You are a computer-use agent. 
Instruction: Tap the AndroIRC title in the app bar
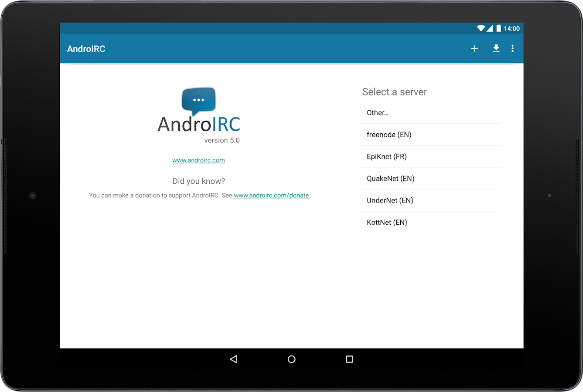click(86, 48)
